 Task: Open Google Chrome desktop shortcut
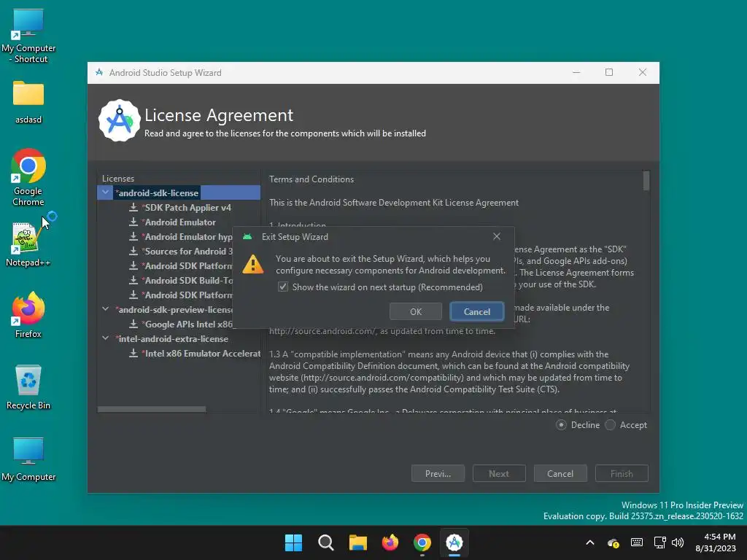(28, 177)
